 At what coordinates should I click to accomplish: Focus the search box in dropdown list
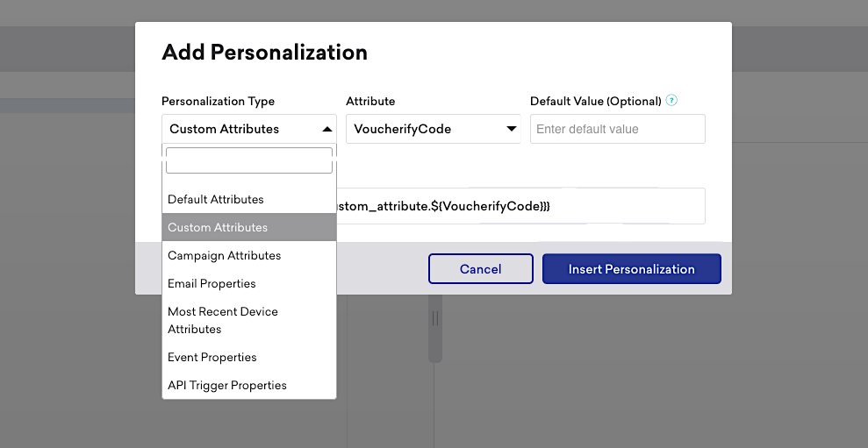pyautogui.click(x=249, y=160)
